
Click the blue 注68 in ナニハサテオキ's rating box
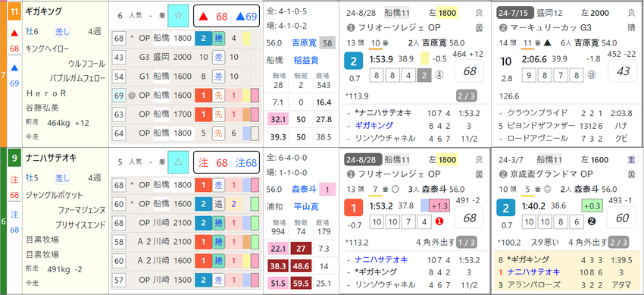coord(246,164)
